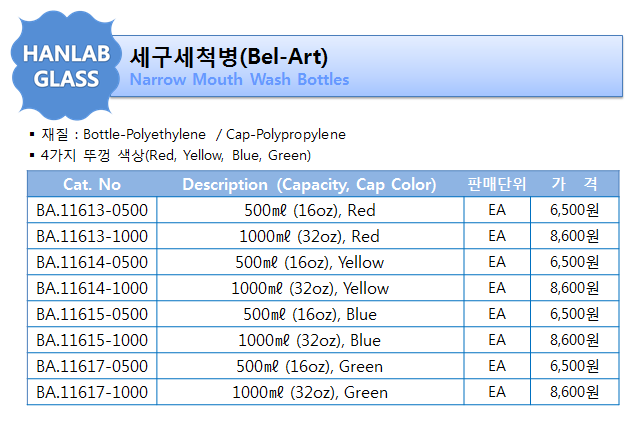Select catalog number BA.11617-0500
This screenshot has height=430, width=644.
click(x=92, y=366)
